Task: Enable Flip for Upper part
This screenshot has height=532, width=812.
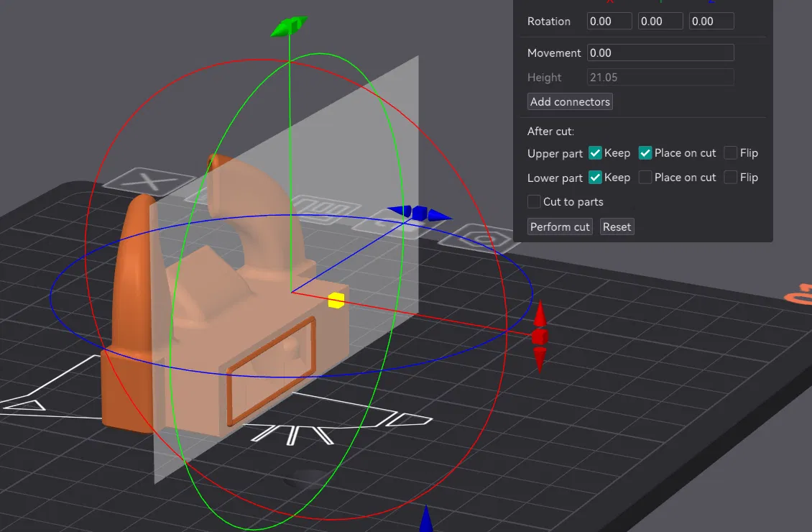Action: click(730, 153)
